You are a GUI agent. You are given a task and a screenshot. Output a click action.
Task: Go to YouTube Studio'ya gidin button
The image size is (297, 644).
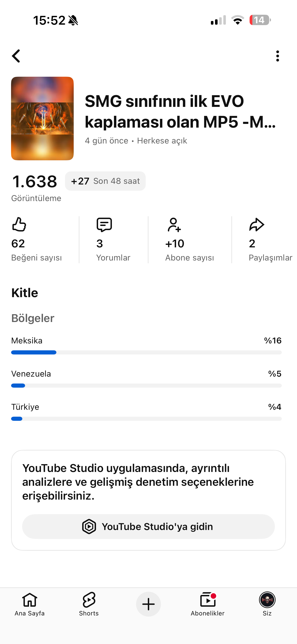click(148, 527)
